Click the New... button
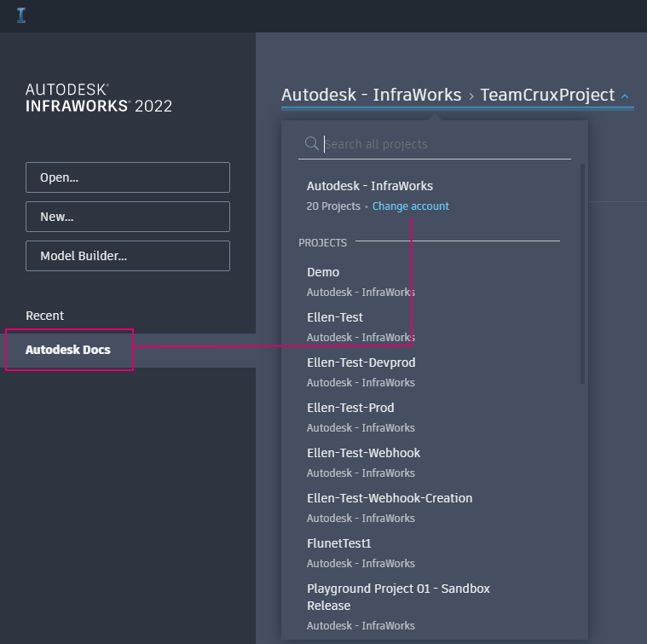This screenshot has height=644, width=647. click(x=128, y=217)
